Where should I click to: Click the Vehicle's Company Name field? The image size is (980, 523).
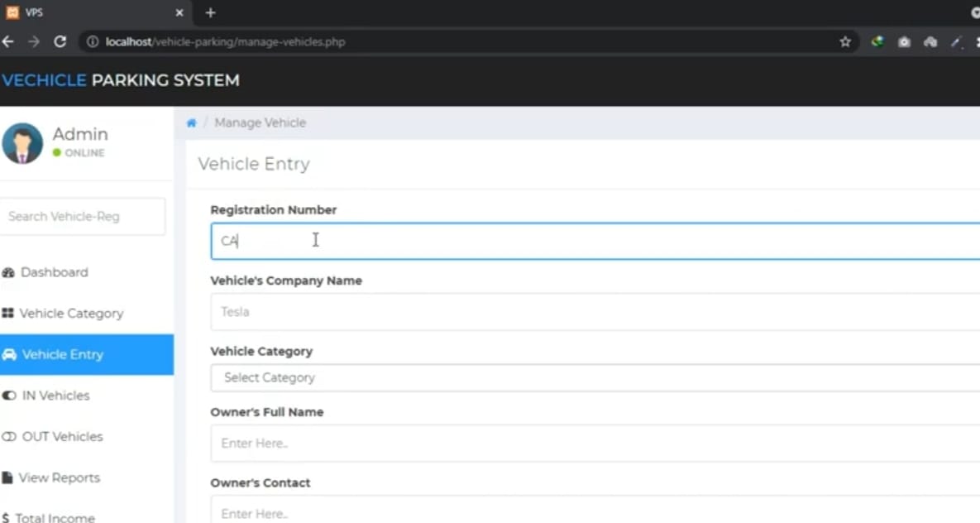594,312
